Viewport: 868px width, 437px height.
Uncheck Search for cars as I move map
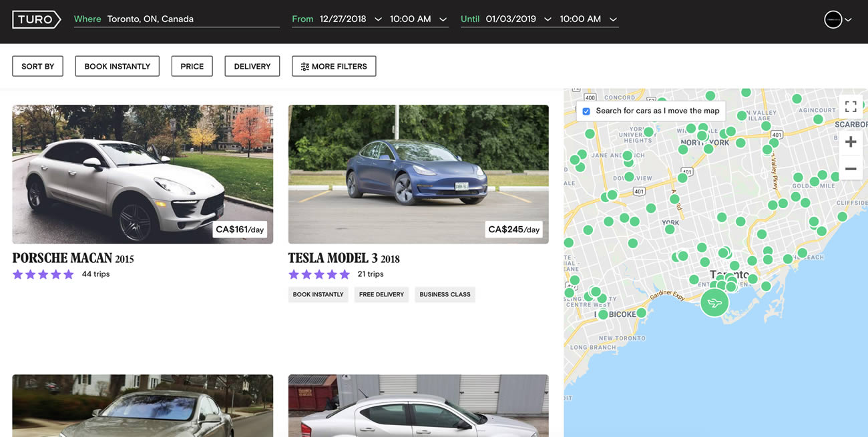tap(586, 111)
